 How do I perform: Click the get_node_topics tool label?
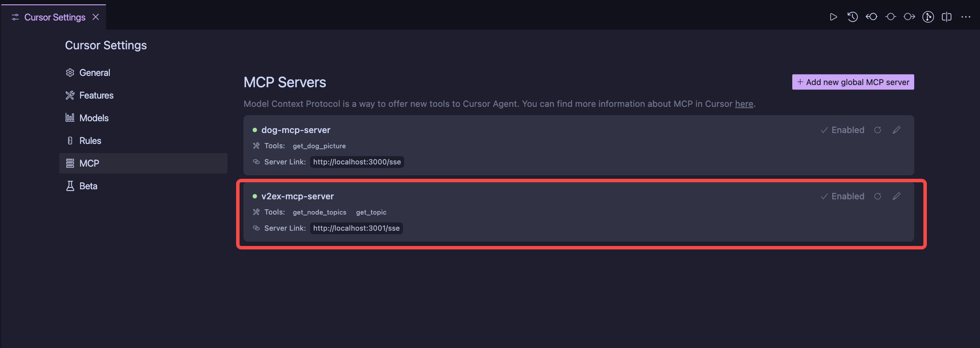click(x=320, y=212)
